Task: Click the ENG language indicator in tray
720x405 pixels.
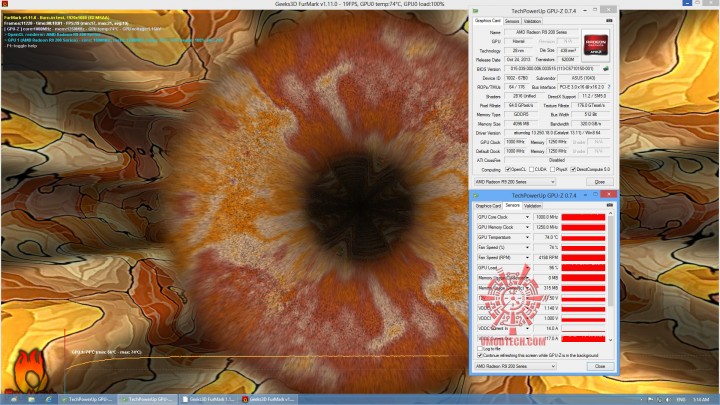Action: tap(681, 400)
